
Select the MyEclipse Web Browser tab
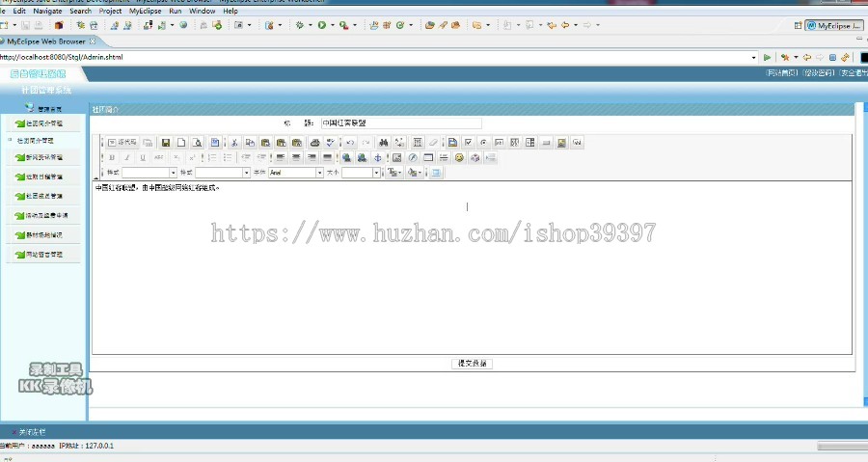click(46, 41)
